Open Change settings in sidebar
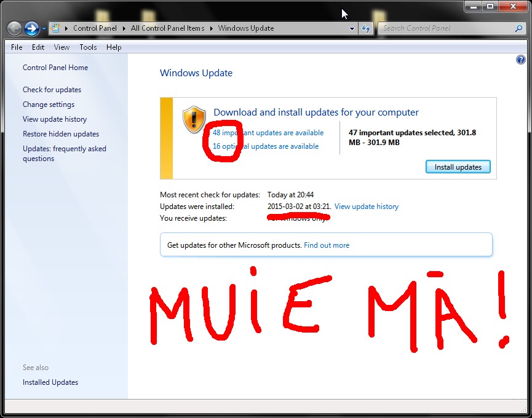This screenshot has height=418, width=532. (49, 104)
